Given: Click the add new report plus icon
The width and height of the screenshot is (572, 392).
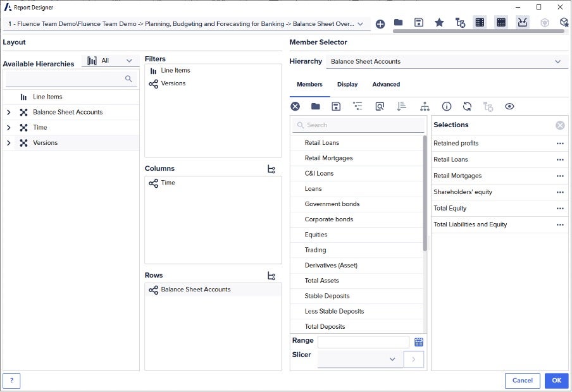Looking at the screenshot, I should 380,24.
